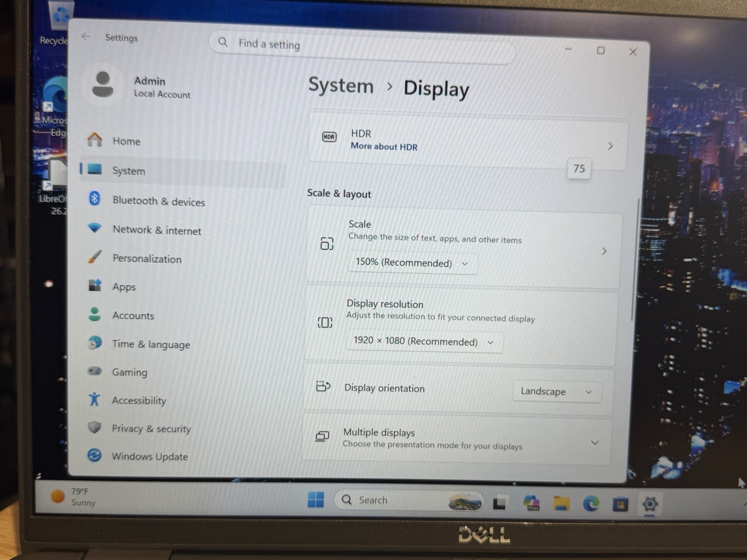
Task: Click the Admin account avatar
Action: pos(103,85)
